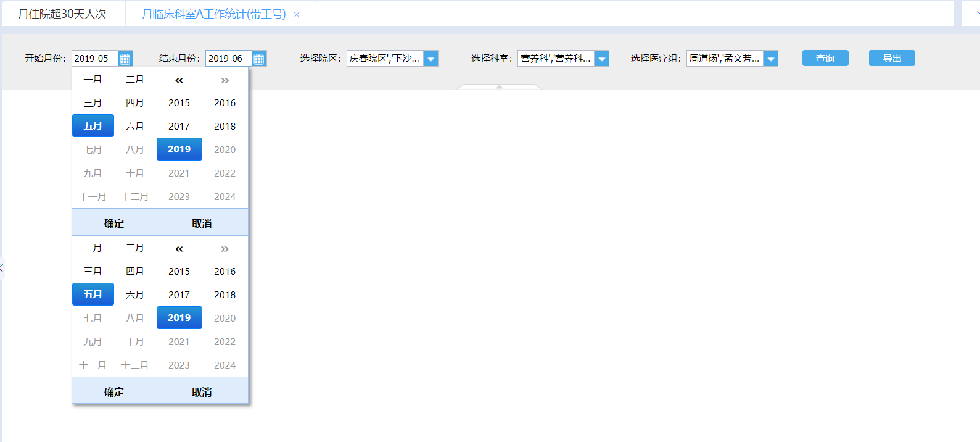Click greyed 十一月 in the lower picker
This screenshot has width=980, height=442.
click(93, 365)
